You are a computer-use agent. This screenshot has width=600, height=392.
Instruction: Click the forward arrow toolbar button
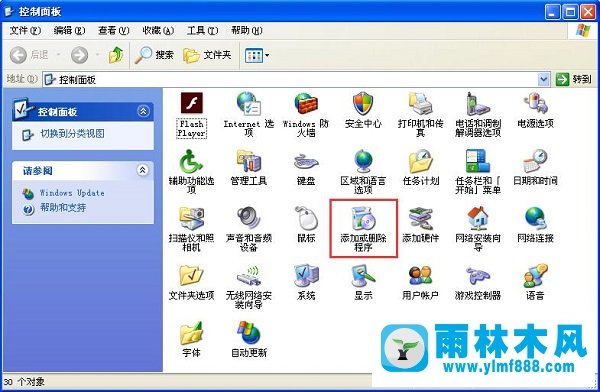[x=79, y=55]
